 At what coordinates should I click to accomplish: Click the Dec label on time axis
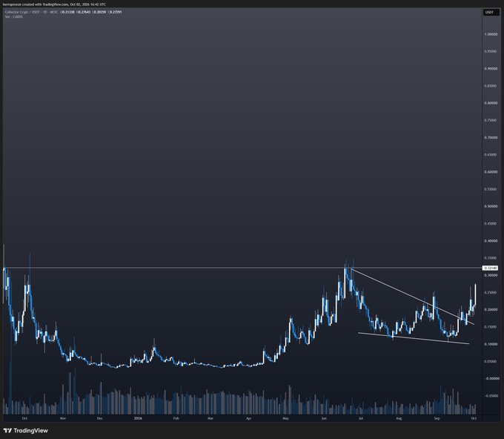99,418
